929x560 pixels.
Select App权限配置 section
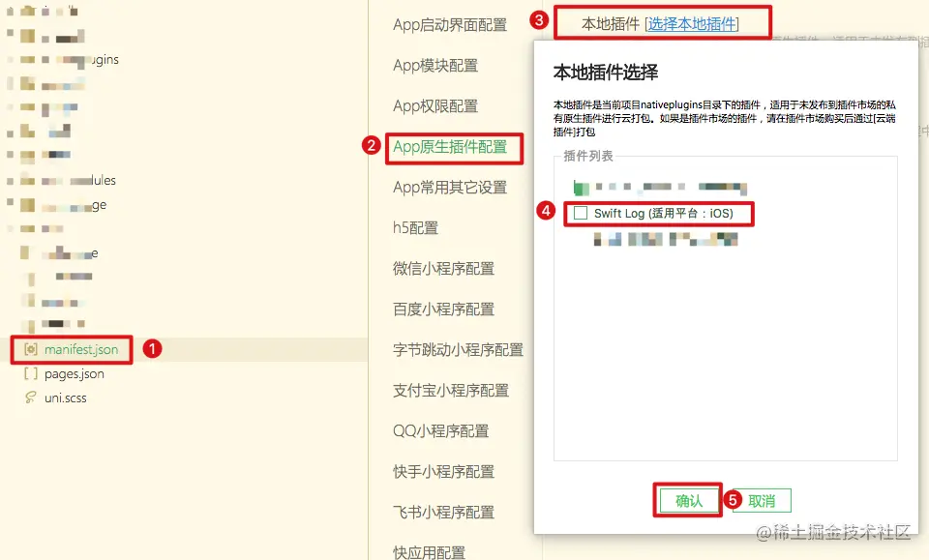coord(435,106)
